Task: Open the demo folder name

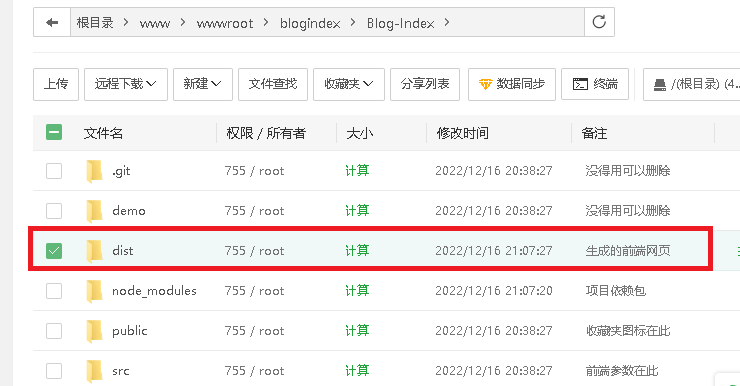Action: [128, 211]
